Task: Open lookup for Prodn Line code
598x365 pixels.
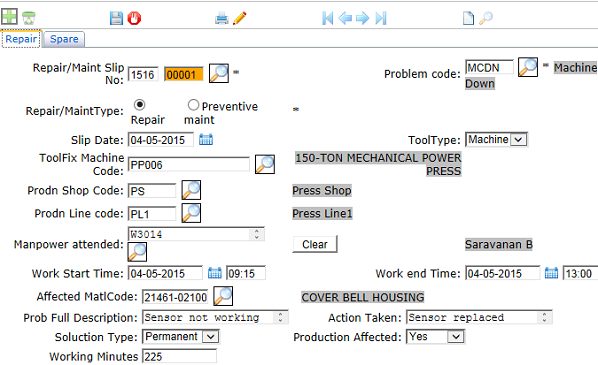Action: pos(191,213)
